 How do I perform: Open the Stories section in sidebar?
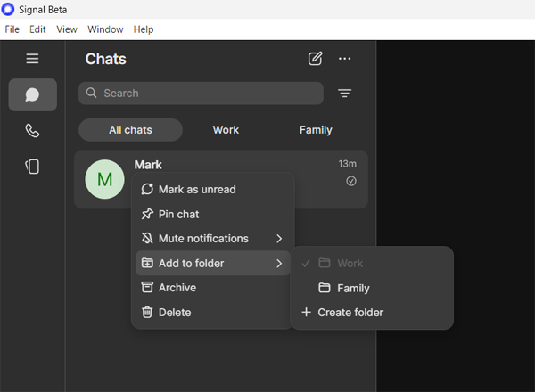[33, 167]
